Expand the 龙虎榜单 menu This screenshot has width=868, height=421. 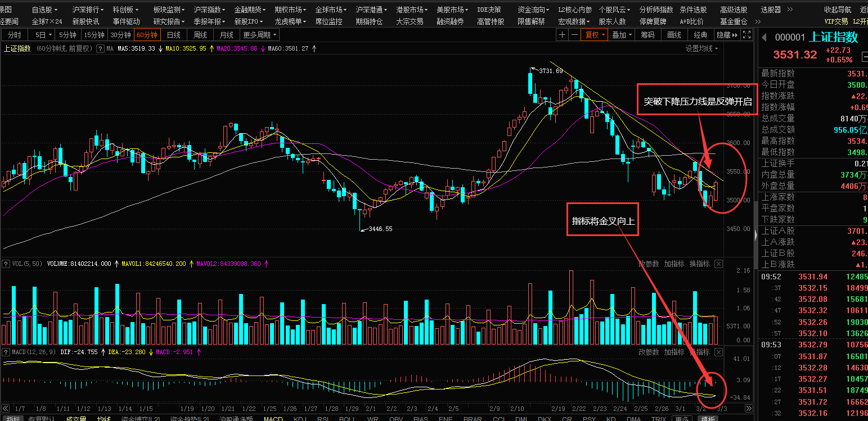click(290, 21)
